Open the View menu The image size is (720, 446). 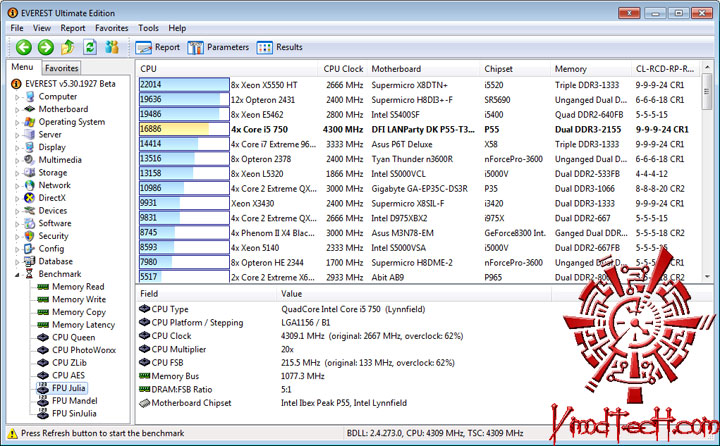[x=42, y=28]
